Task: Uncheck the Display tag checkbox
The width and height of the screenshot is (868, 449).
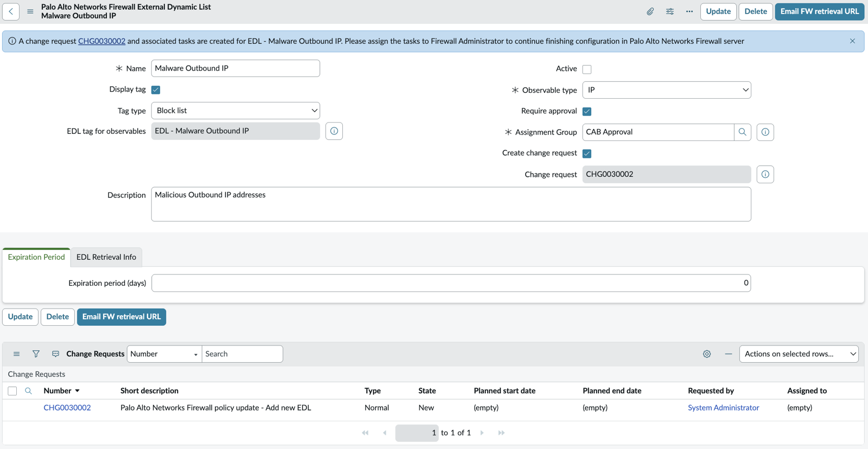Action: (x=156, y=89)
